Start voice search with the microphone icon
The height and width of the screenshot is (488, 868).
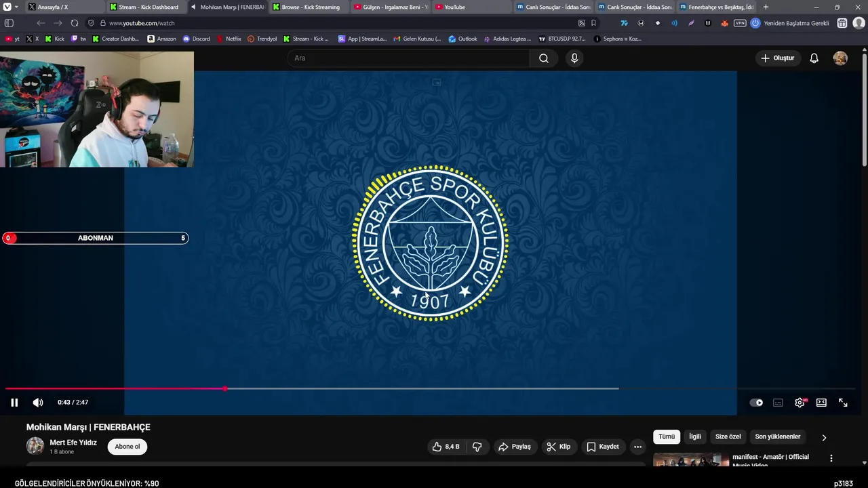[574, 58]
